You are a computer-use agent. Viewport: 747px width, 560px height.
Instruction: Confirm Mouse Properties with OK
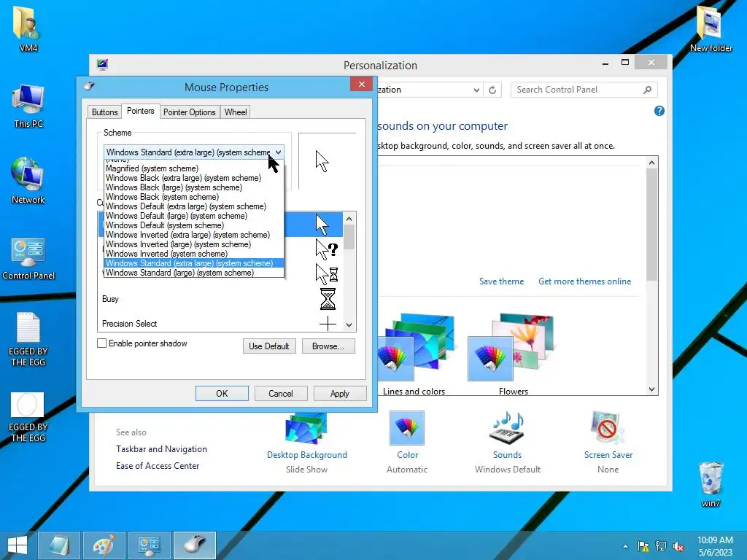222,393
